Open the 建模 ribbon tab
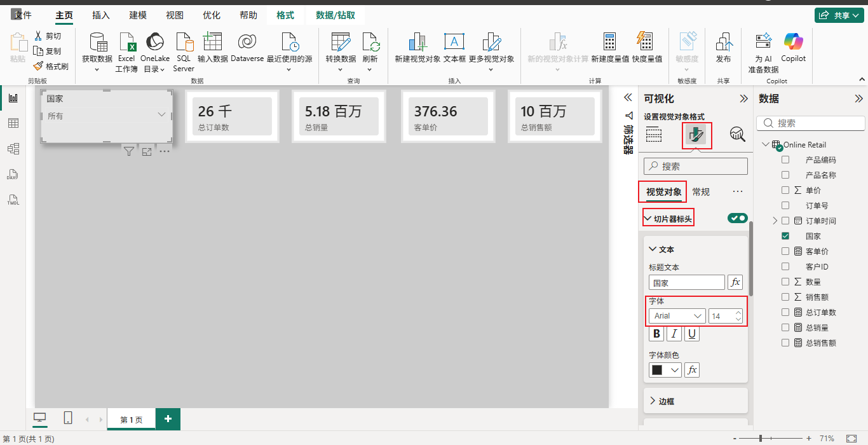 (x=138, y=15)
